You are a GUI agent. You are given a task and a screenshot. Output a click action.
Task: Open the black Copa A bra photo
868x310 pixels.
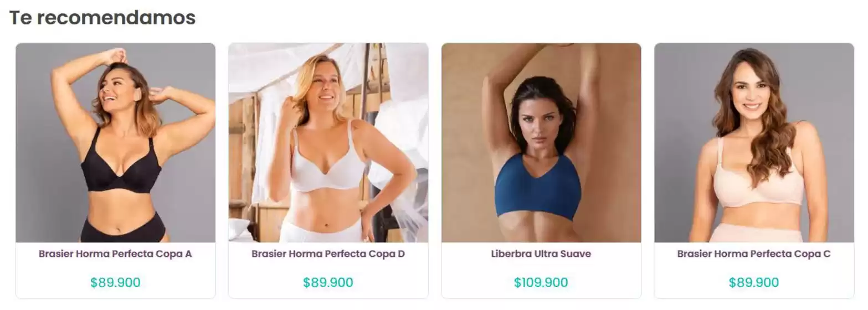point(115,143)
